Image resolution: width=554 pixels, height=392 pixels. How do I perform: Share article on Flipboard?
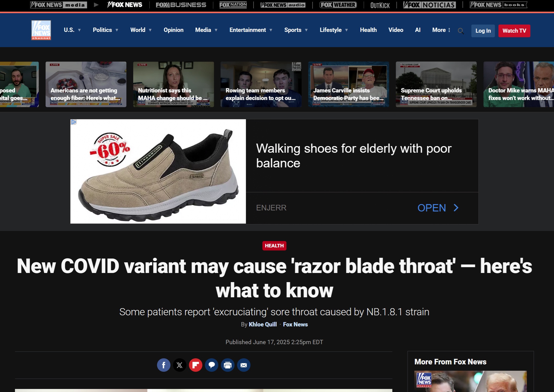195,365
